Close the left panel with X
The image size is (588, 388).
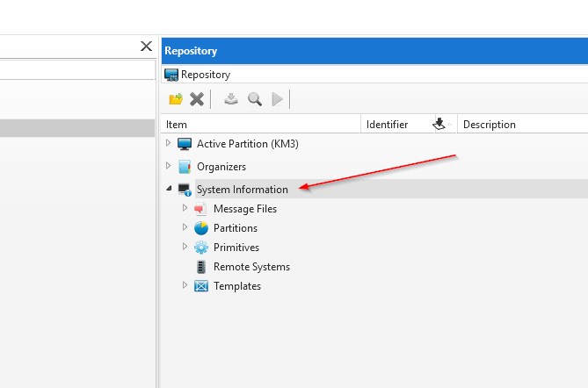[x=147, y=47]
